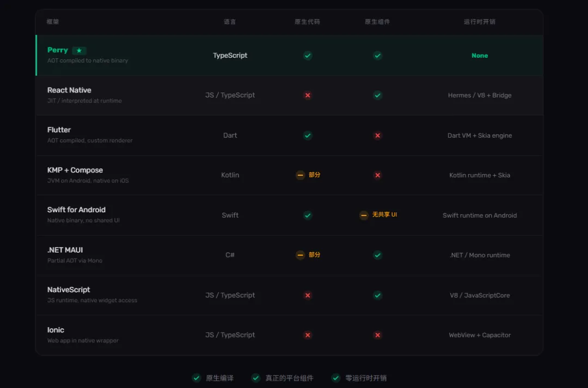Click KMP + Compose native components red cross
Viewport: 588px width, 388px height.
pyautogui.click(x=378, y=175)
